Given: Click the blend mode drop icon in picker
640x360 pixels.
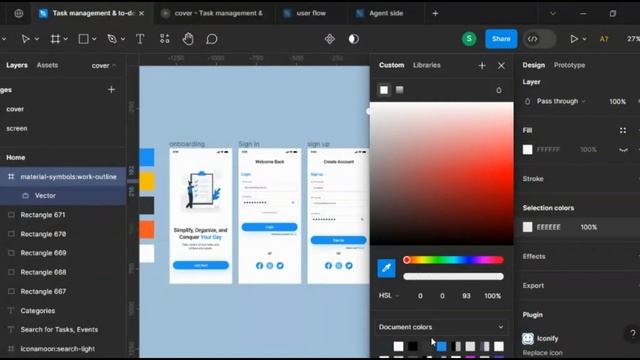Looking at the screenshot, I should [x=499, y=90].
